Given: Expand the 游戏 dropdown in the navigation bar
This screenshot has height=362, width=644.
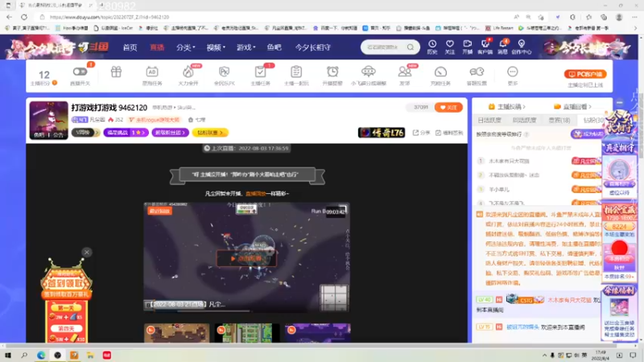Looking at the screenshot, I should (246, 47).
